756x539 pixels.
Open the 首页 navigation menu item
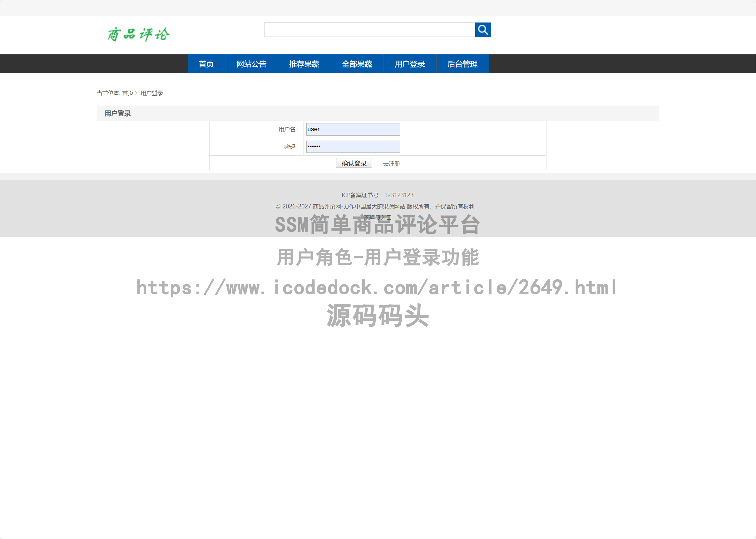tap(206, 64)
